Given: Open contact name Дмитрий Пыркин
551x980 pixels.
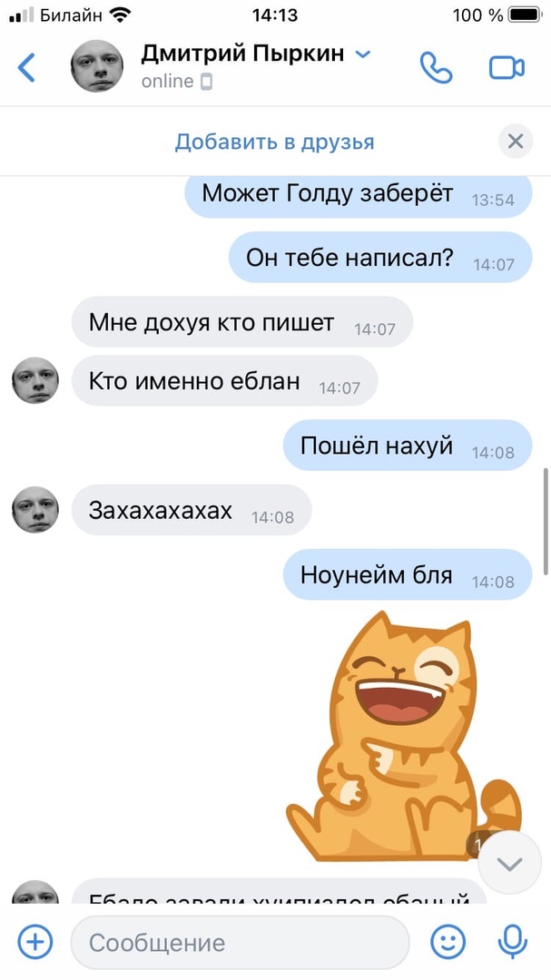Looking at the screenshot, I should coord(242,54).
